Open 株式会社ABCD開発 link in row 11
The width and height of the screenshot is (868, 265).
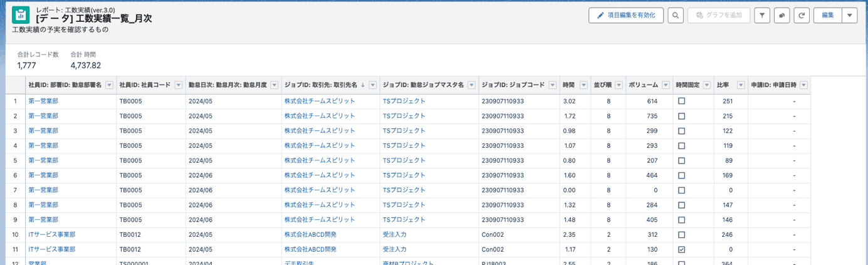310,249
